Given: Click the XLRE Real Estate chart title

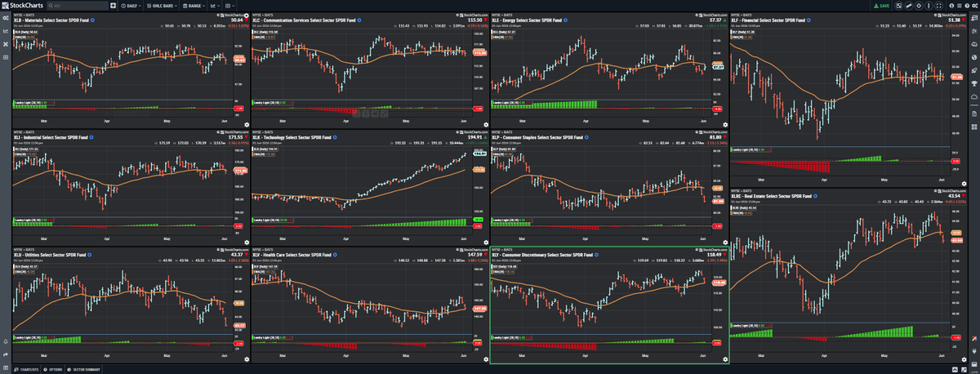Looking at the screenshot, I should 772,196.
